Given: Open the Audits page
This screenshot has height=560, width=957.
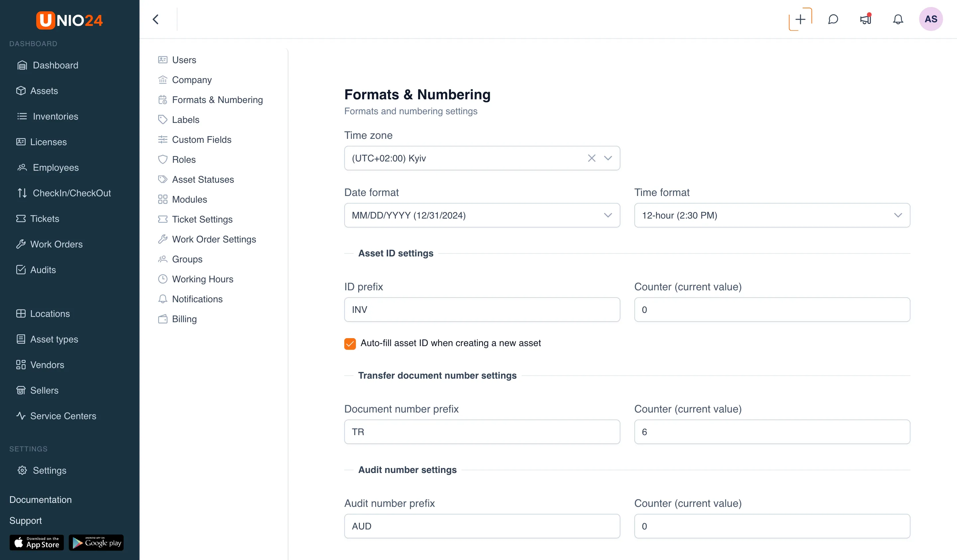Looking at the screenshot, I should (x=36, y=270).
